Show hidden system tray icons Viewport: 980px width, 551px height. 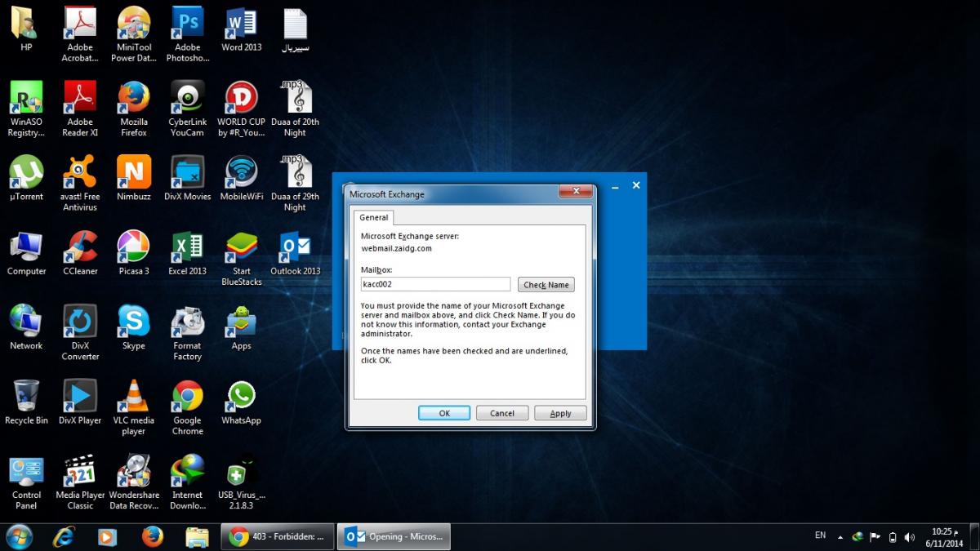[x=840, y=536]
